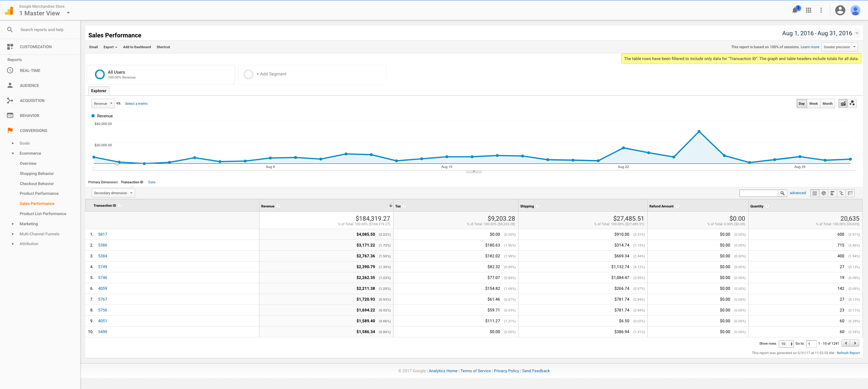Screen dimensions: 868x389
Task: Set graph interval to Day
Action: click(x=801, y=103)
